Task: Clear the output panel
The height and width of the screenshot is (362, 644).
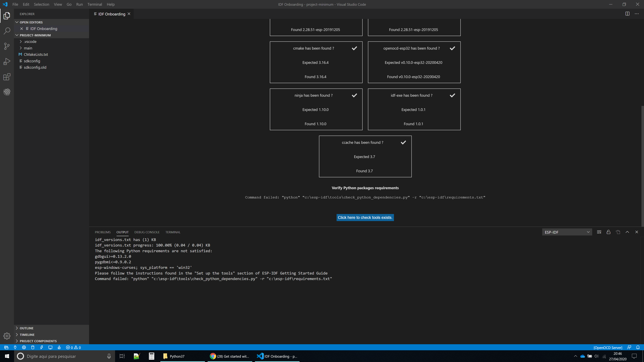Action: 599,232
